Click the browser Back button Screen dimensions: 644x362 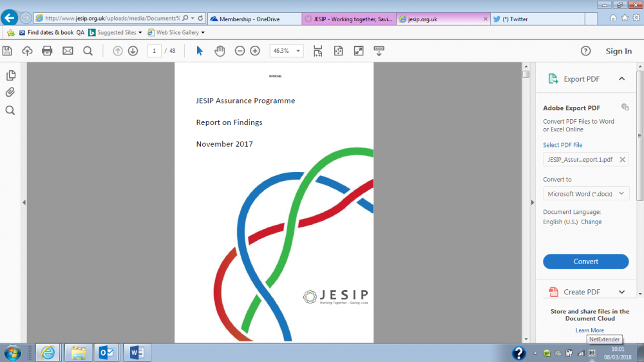[9, 18]
